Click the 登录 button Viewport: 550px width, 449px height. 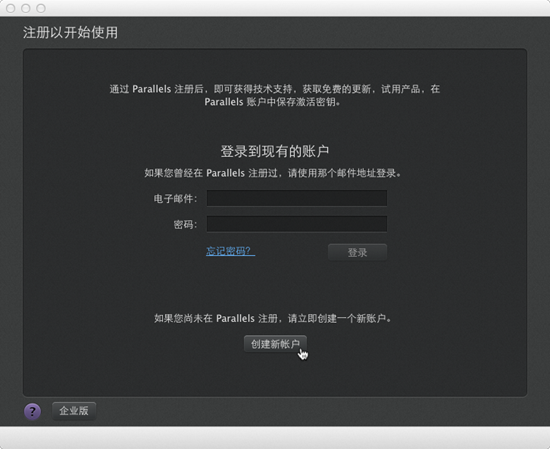357,253
